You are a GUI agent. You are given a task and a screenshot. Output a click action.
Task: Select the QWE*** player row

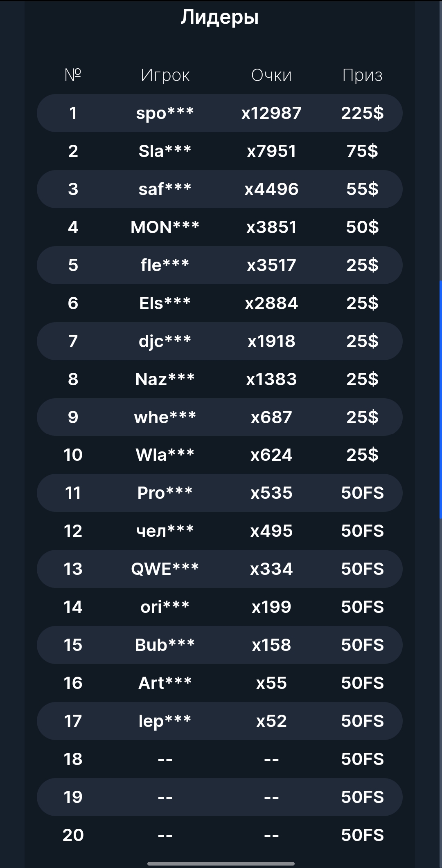click(165, 569)
